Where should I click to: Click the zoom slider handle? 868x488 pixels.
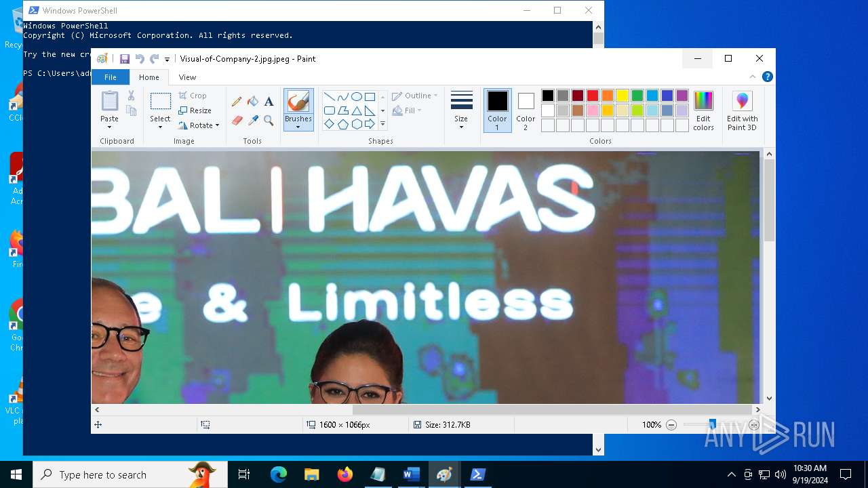[712, 425]
